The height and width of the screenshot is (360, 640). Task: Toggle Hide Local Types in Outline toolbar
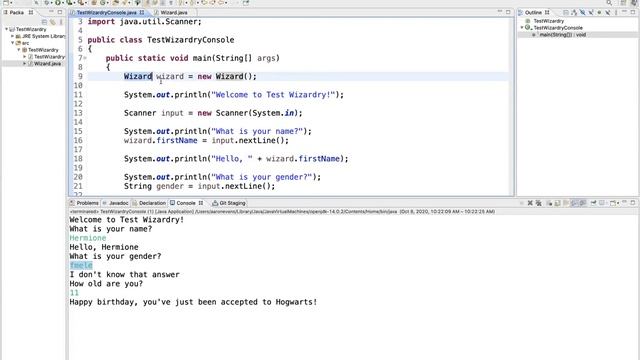[608, 13]
